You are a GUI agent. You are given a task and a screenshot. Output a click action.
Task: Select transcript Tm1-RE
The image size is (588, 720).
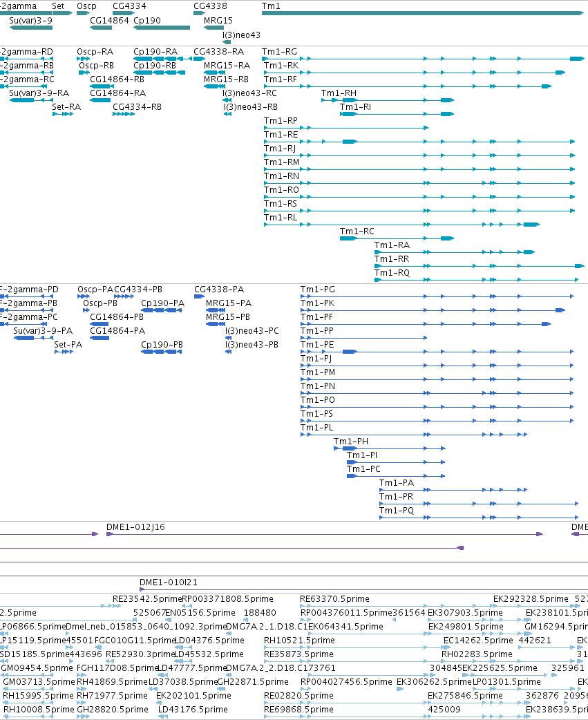coord(281,134)
